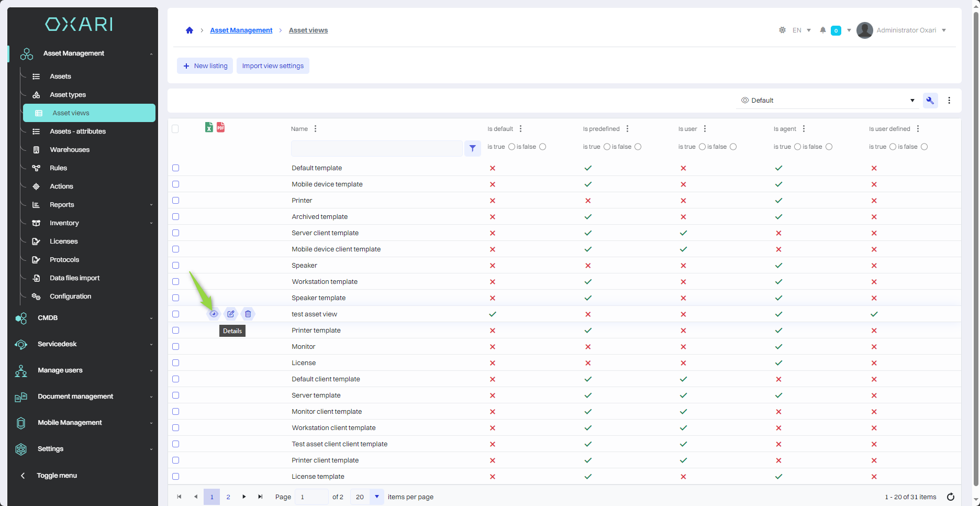
Task: Go to the home breadcrumb icon
Action: coord(190,30)
